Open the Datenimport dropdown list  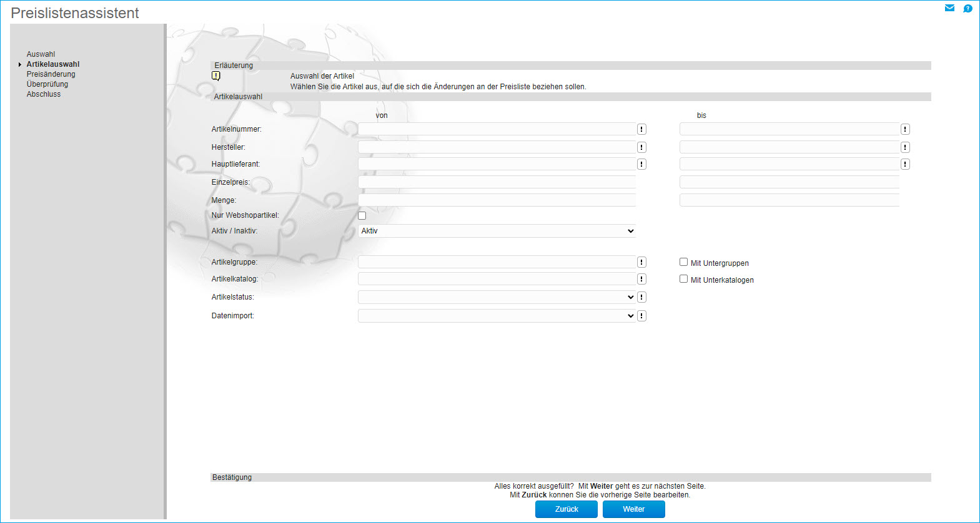[x=497, y=316]
